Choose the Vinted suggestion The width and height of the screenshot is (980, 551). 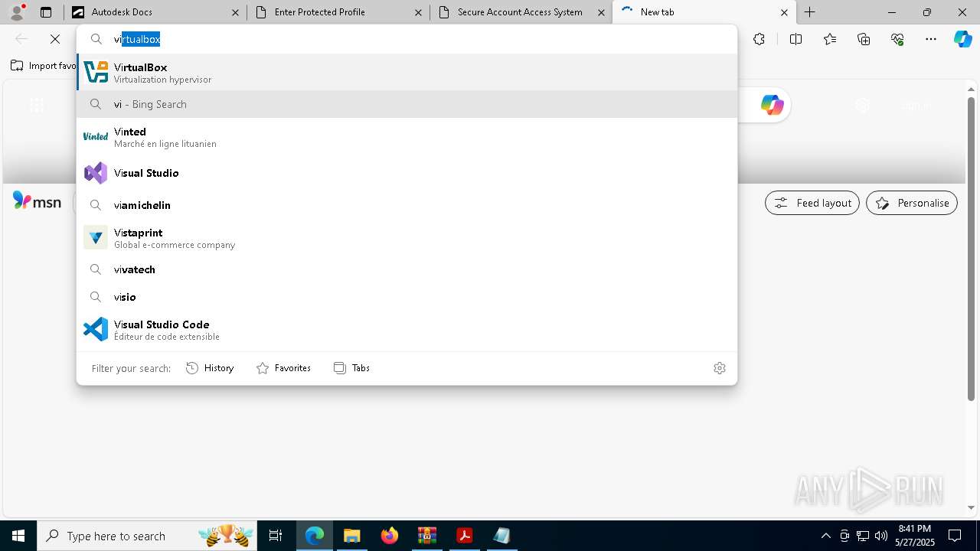(407, 137)
